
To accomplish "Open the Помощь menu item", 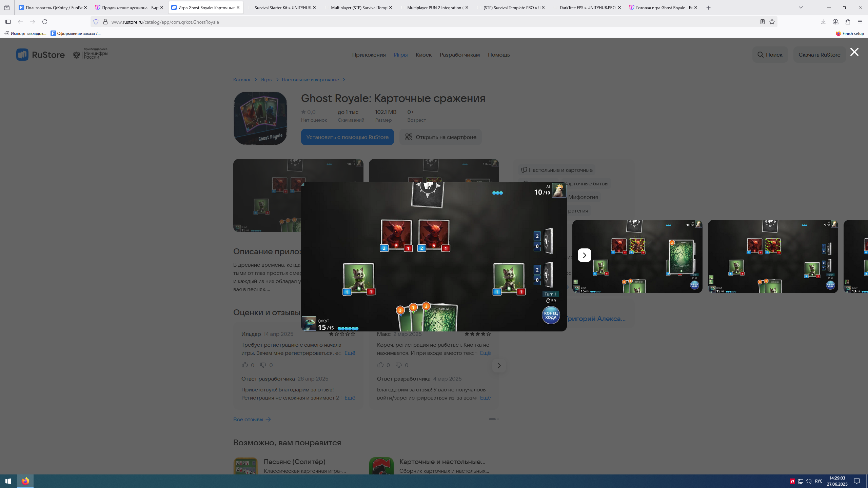I will click(x=499, y=55).
